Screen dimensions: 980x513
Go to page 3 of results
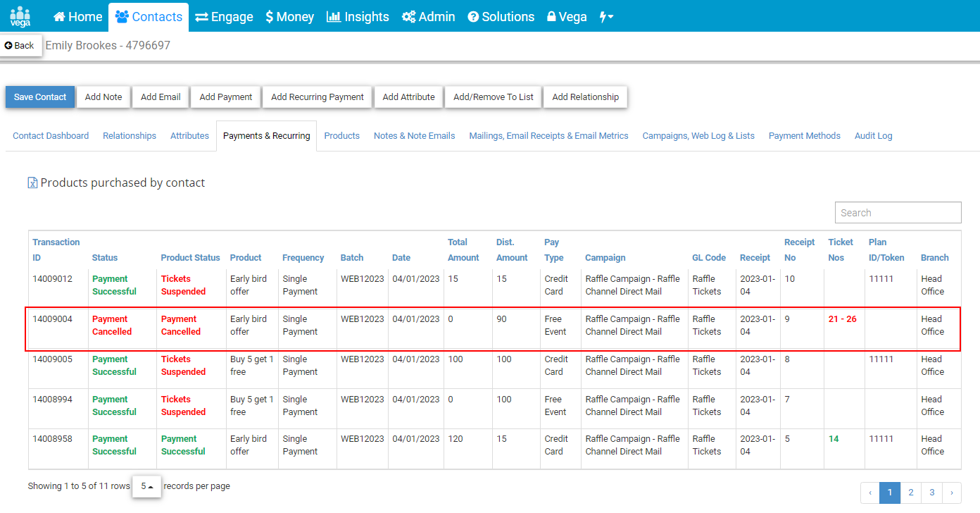(932, 493)
